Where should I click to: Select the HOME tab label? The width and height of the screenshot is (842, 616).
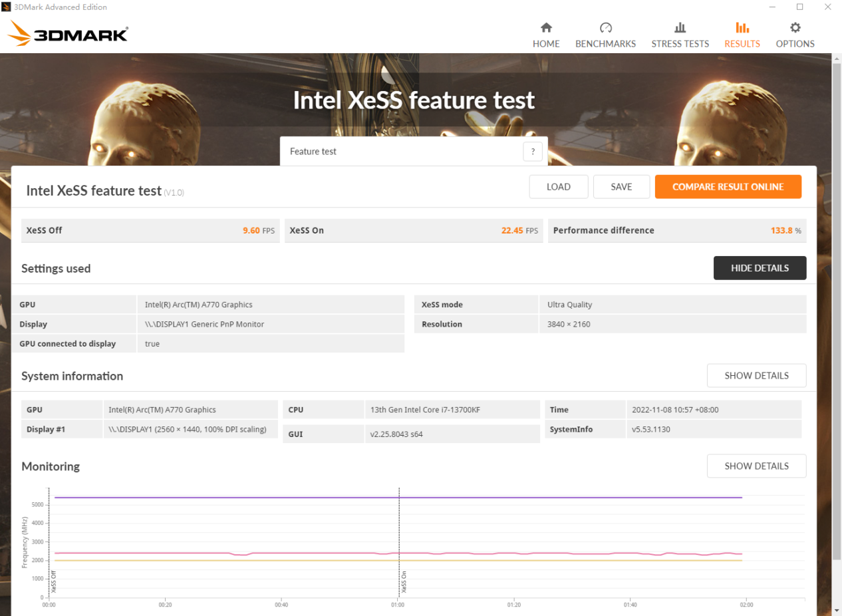pyautogui.click(x=546, y=44)
